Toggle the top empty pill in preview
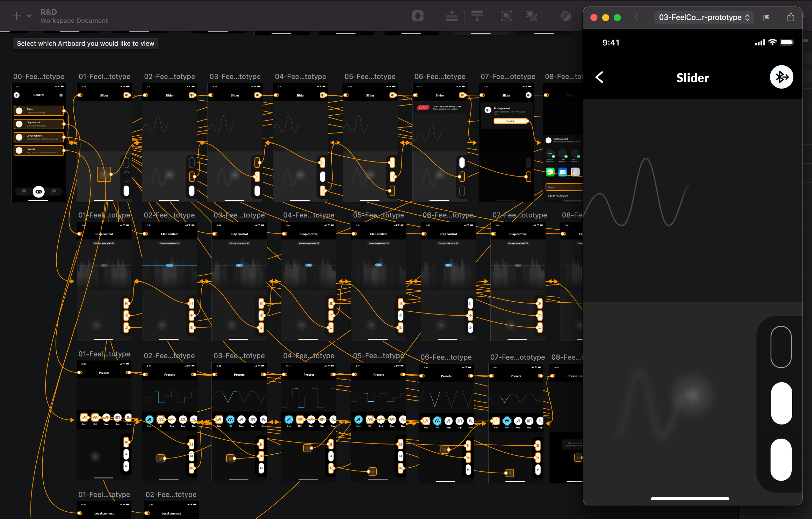This screenshot has width=812, height=519. [x=781, y=347]
